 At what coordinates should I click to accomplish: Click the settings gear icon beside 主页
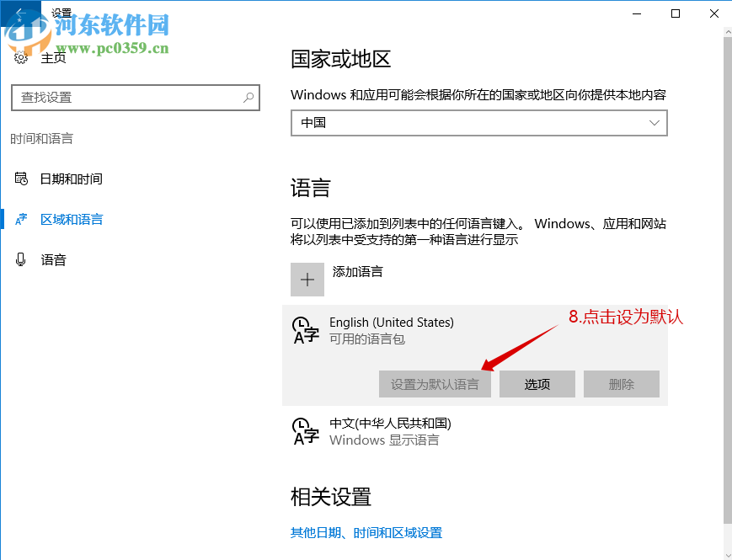click(x=20, y=56)
